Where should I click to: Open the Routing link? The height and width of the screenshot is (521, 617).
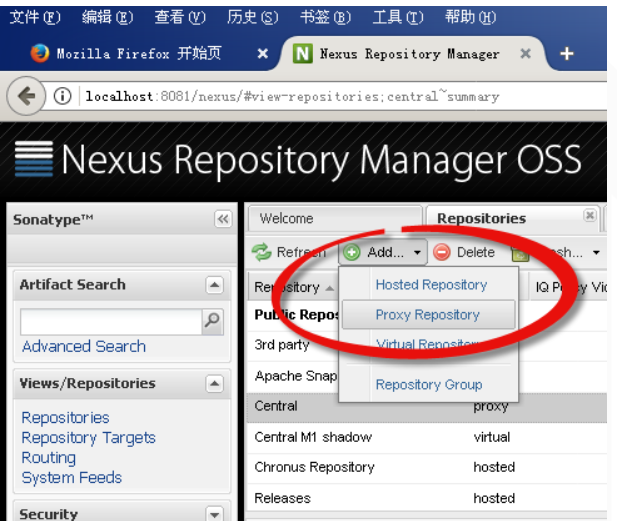(x=48, y=458)
